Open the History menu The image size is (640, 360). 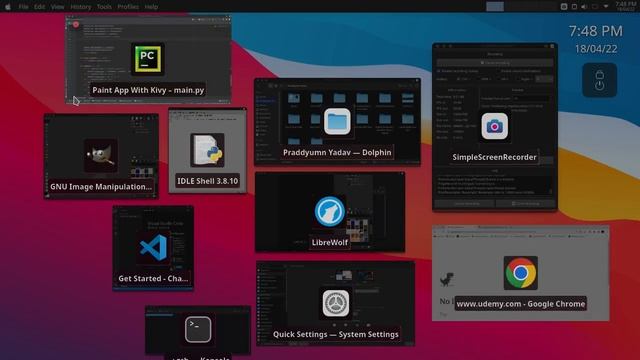tap(81, 7)
